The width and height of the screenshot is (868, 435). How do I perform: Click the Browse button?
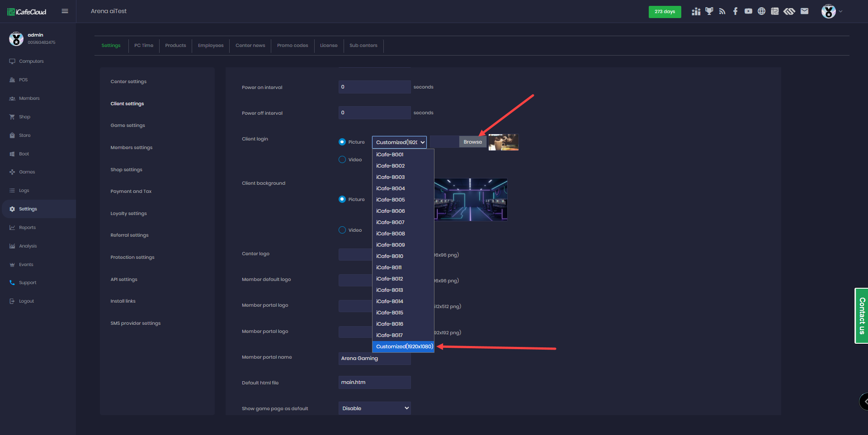point(472,142)
